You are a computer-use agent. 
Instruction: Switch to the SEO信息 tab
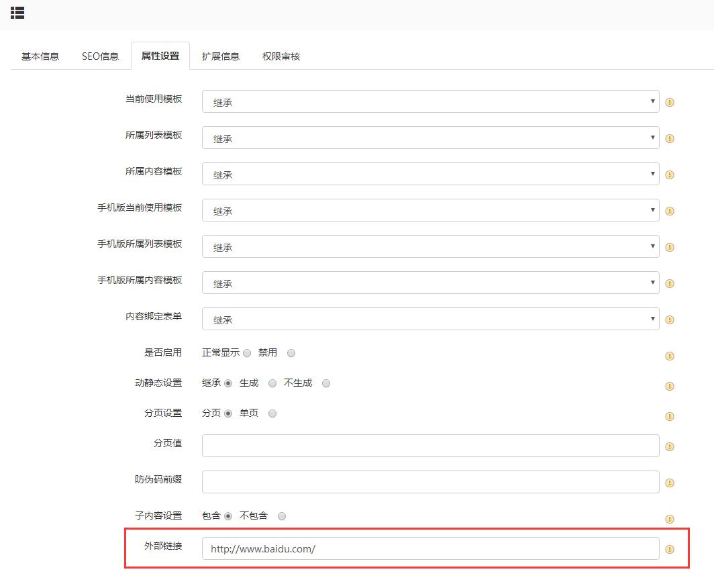pos(99,56)
